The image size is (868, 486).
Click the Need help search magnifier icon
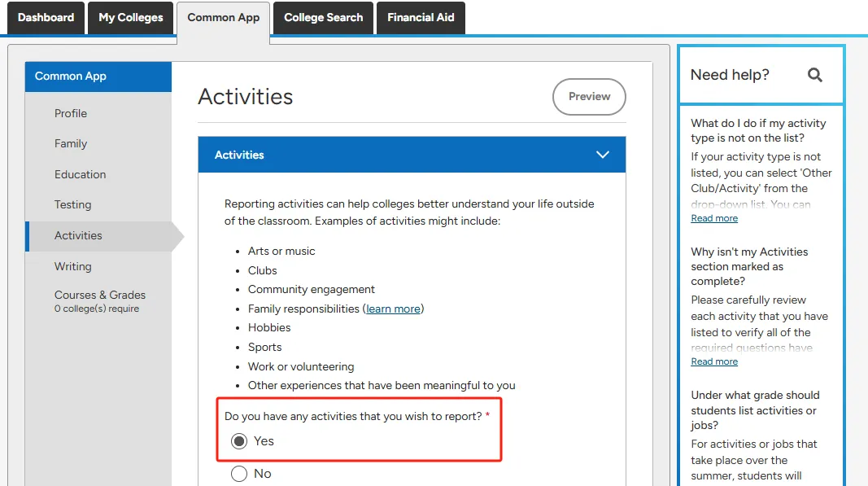point(814,75)
